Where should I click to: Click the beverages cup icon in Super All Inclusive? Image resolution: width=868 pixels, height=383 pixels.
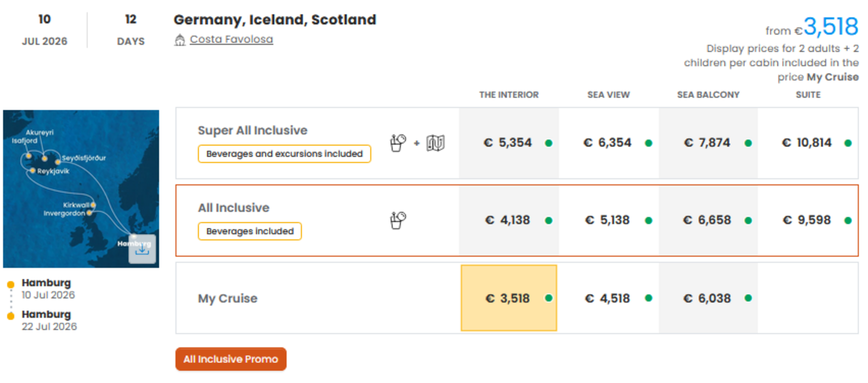tap(397, 143)
